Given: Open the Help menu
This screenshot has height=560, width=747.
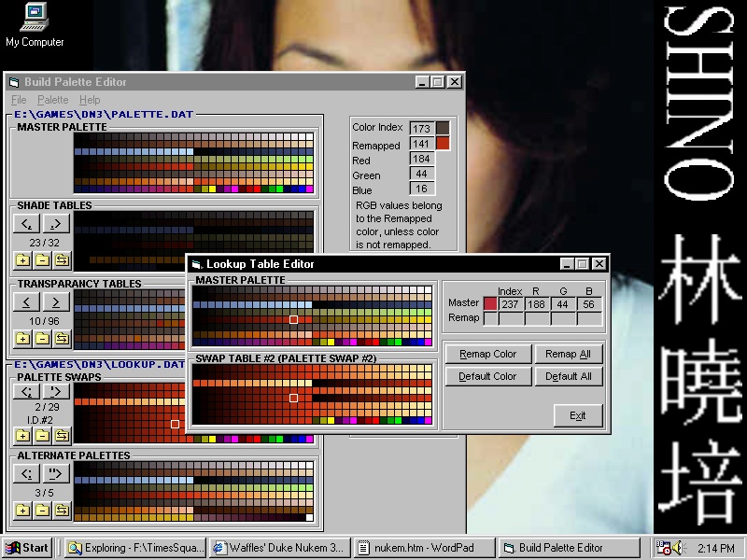Looking at the screenshot, I should [x=89, y=100].
